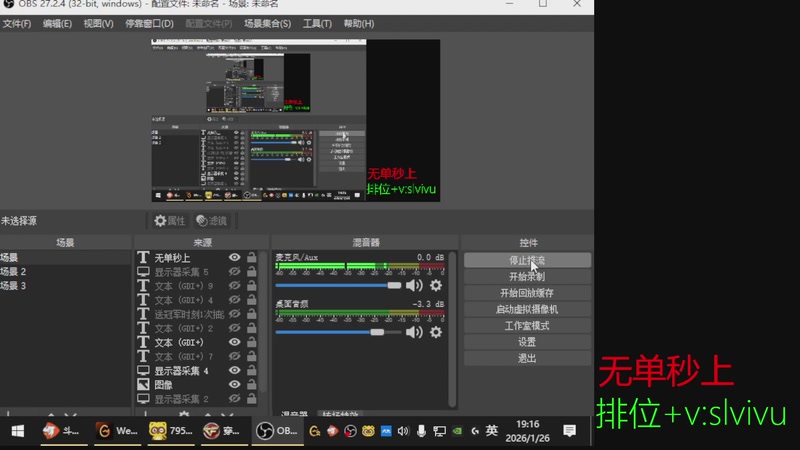Open the 文件(F) menu

(x=16, y=23)
